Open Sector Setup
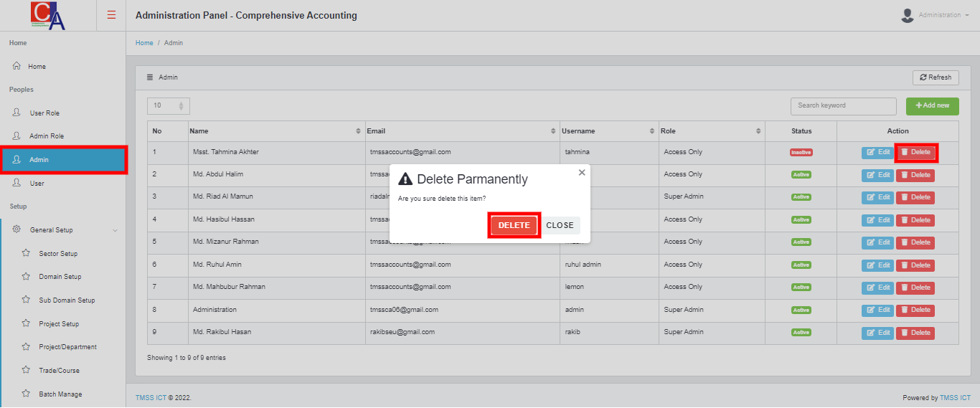 [x=58, y=254]
